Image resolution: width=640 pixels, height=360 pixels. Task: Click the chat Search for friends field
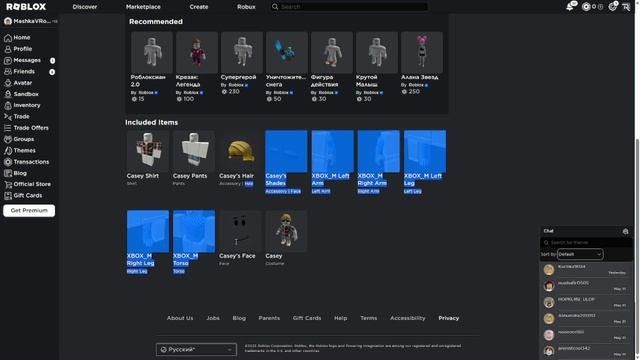pyautogui.click(x=587, y=242)
